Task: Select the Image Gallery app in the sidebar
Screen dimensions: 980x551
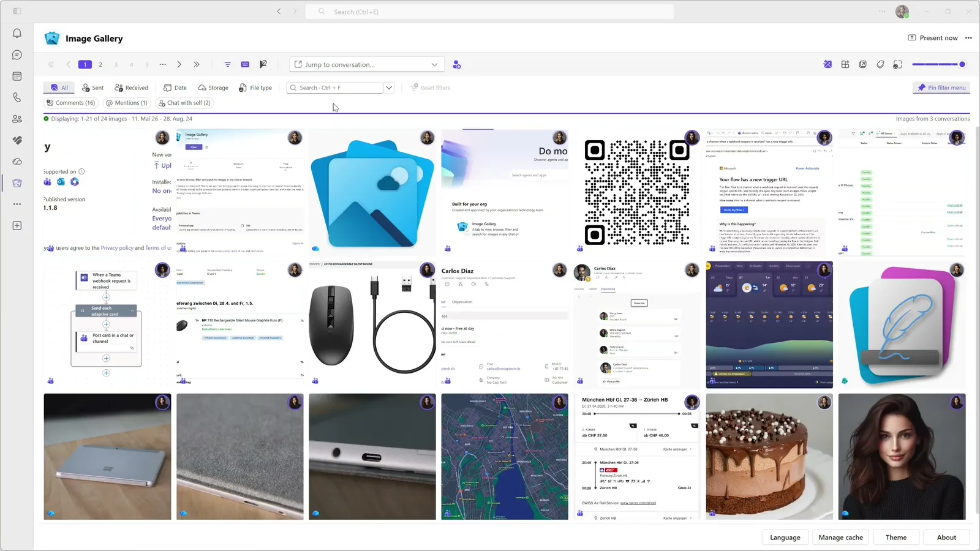Action: tap(17, 182)
